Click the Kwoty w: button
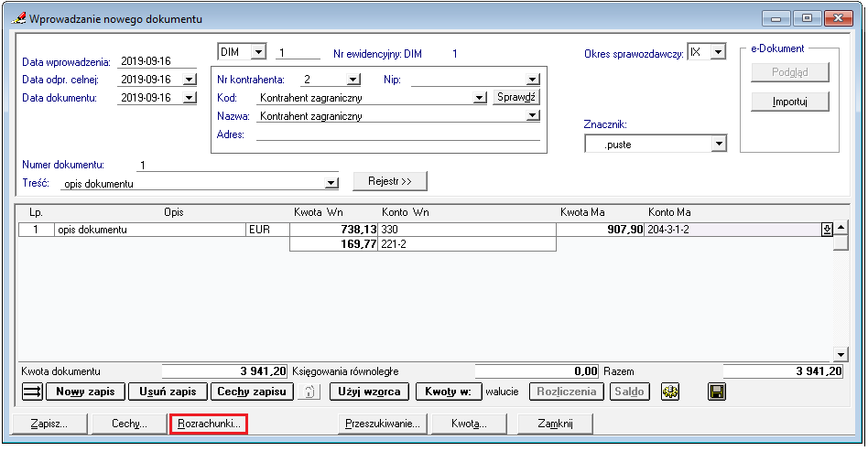 point(449,392)
